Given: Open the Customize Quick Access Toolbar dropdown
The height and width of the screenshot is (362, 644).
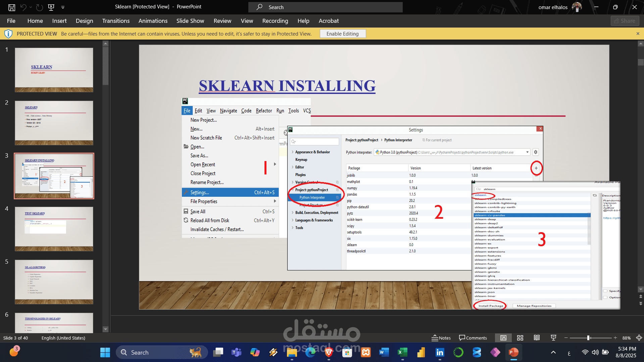Looking at the screenshot, I should [x=63, y=7].
